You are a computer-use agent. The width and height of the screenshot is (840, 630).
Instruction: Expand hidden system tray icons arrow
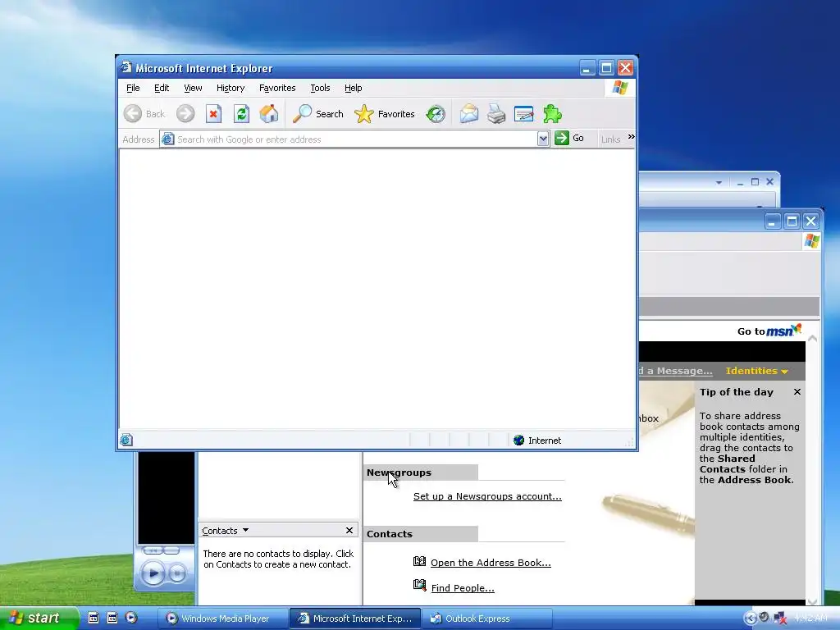(x=751, y=619)
